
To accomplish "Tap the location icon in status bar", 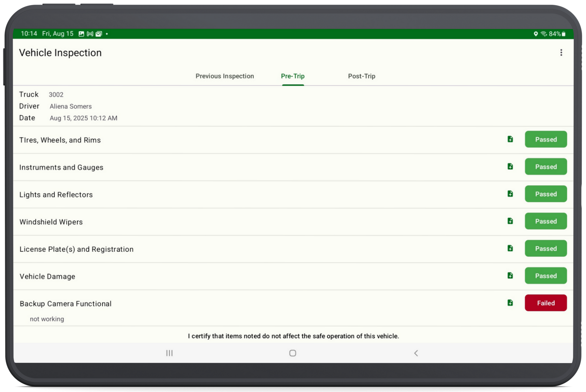I will tap(535, 34).
